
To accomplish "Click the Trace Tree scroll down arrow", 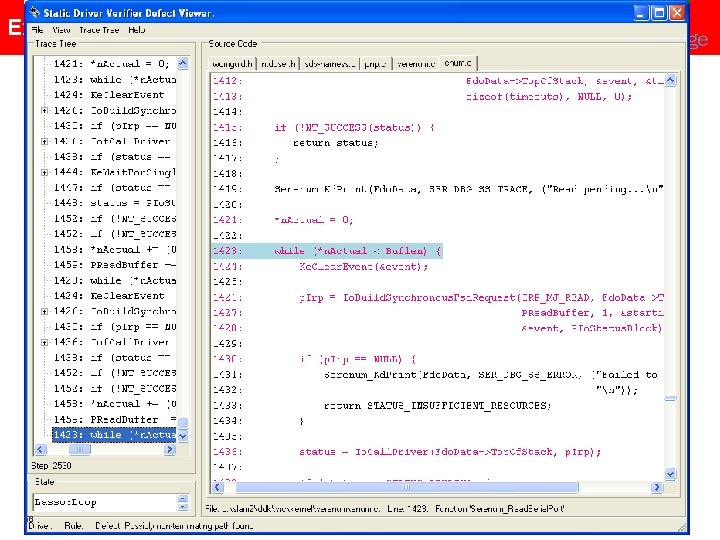I will pos(183,436).
